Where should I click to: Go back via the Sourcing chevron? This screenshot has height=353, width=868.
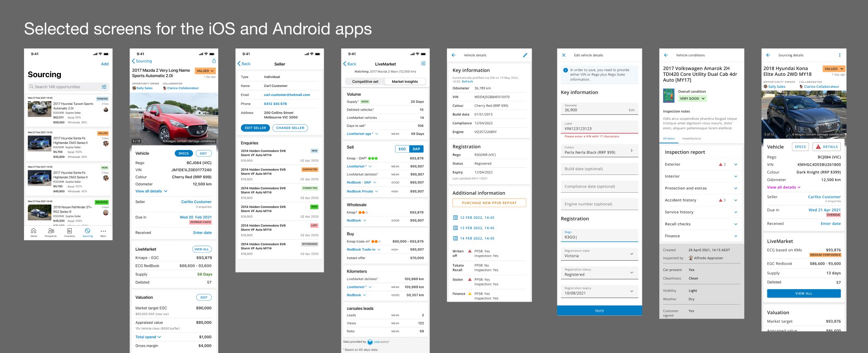[142, 61]
